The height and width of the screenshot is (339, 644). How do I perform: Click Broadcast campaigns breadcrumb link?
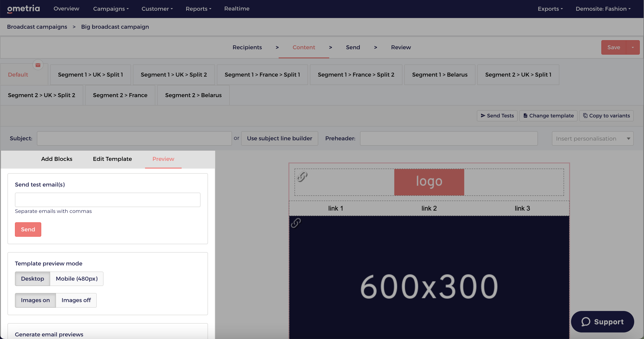37,27
